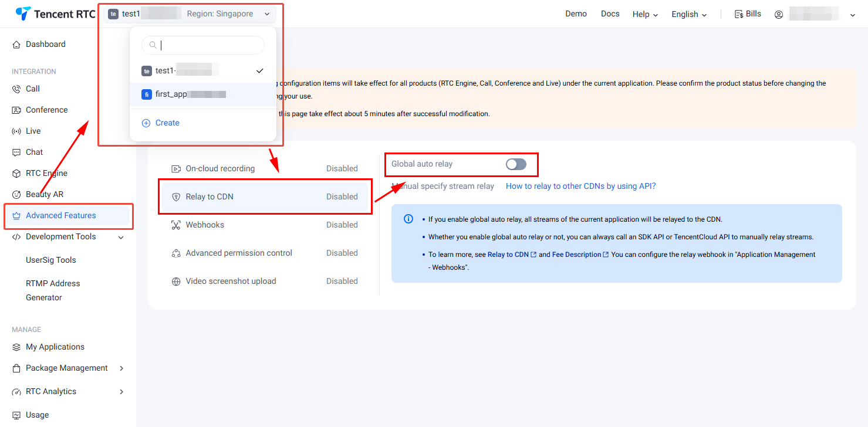The image size is (868, 427).
Task: Enable the Global auto relay toggle
Action: pos(516,164)
